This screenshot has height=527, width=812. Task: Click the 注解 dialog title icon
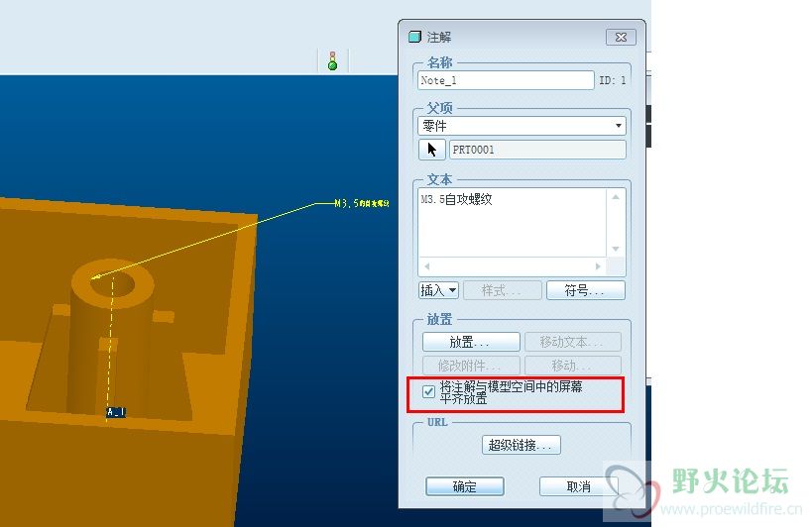tap(414, 37)
